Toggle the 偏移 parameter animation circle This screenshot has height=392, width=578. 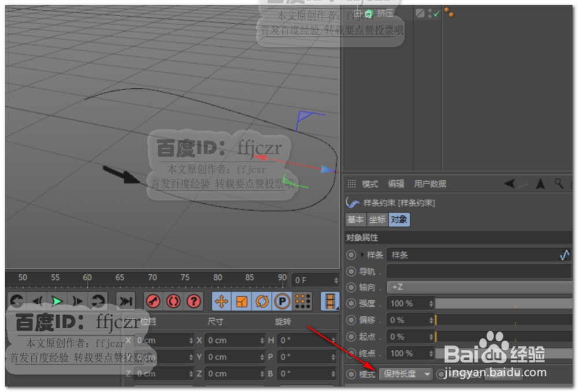(x=351, y=320)
